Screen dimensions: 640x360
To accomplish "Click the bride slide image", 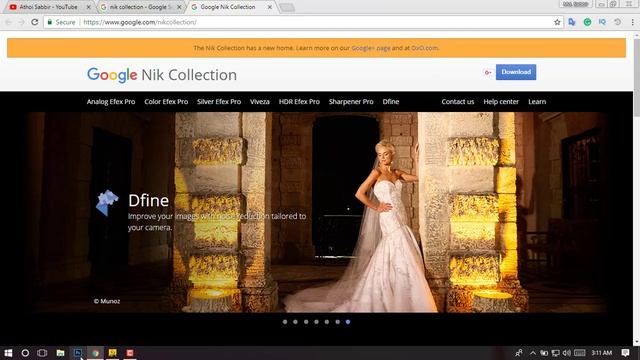I will pyautogui.click(x=316, y=212).
